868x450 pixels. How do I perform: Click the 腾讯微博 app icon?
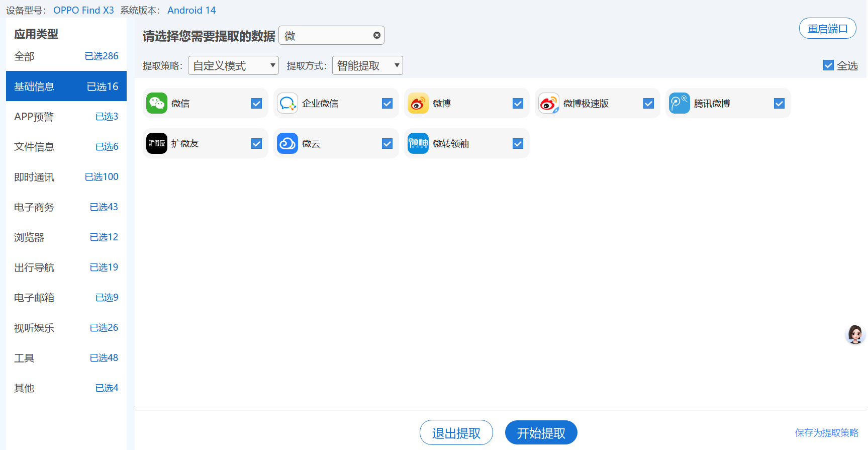pos(679,103)
